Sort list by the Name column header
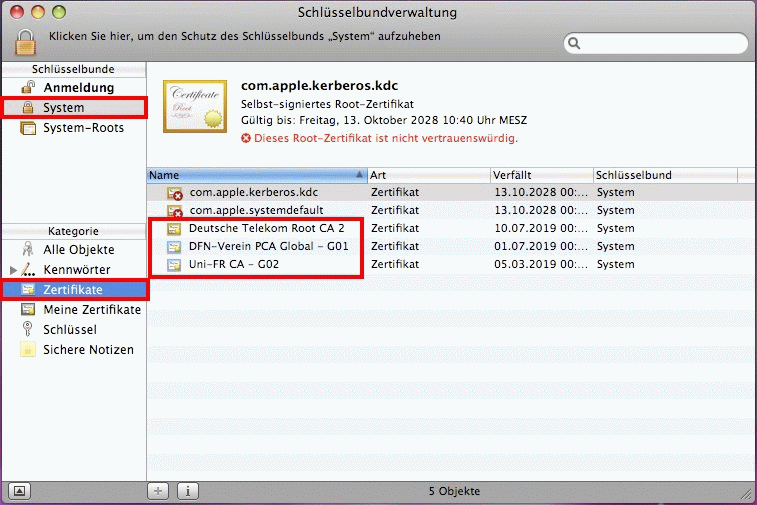The width and height of the screenshot is (757, 505). point(256,175)
